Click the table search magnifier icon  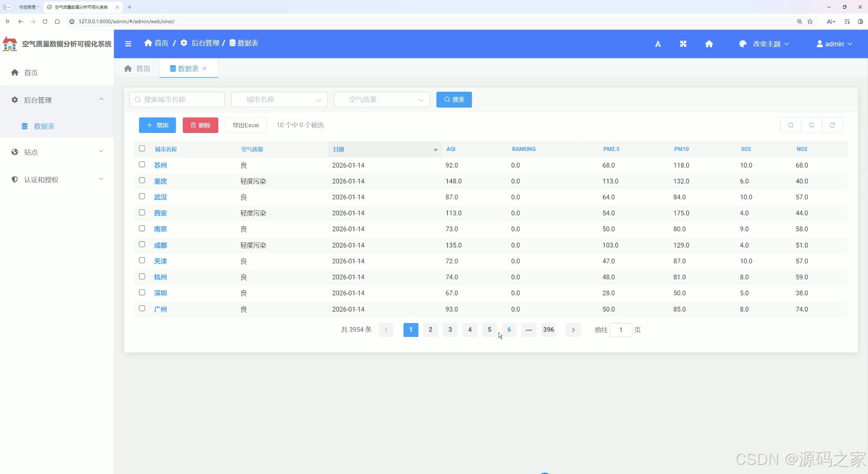790,125
